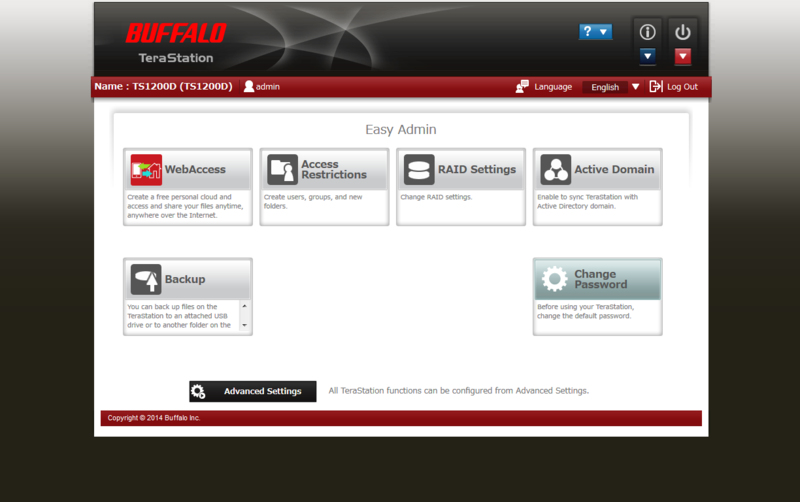Click 'Copyright © 2014 Buffalo Inc.' footer text
The height and width of the screenshot is (502, 800).
pyautogui.click(x=154, y=418)
